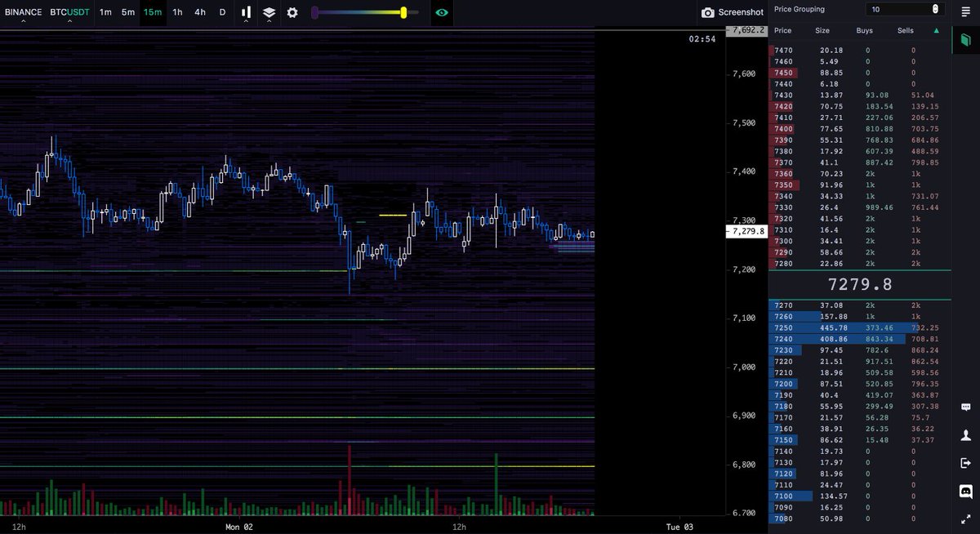This screenshot has height=534, width=980.
Task: Click the 7,000 price axis label
Action: 744,367
